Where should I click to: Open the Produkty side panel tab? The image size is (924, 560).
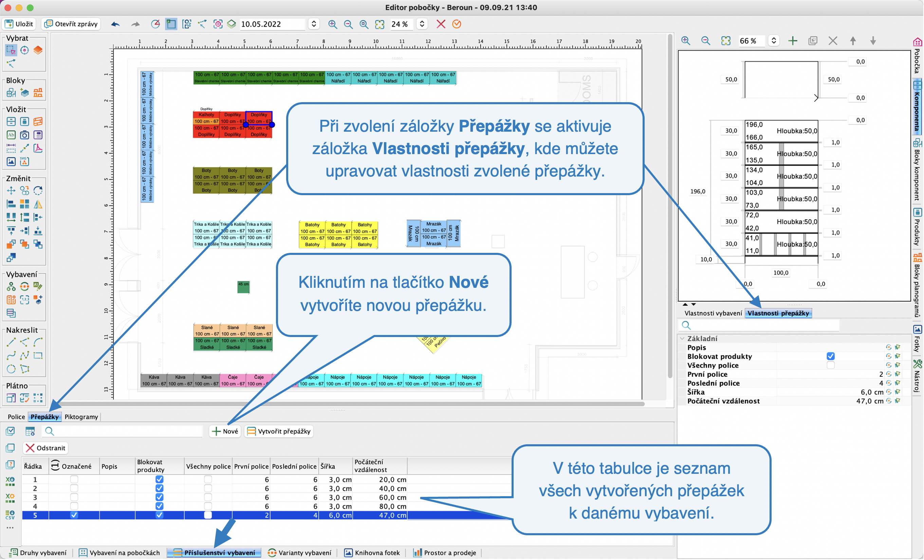coord(917,227)
